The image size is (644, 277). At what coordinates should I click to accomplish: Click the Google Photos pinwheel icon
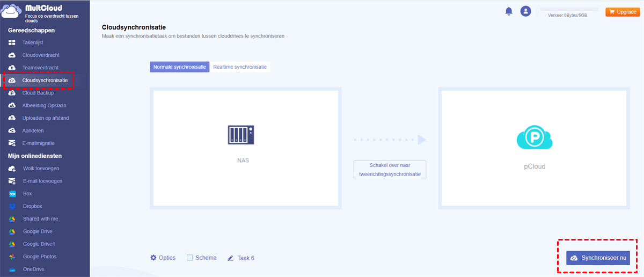(x=12, y=257)
